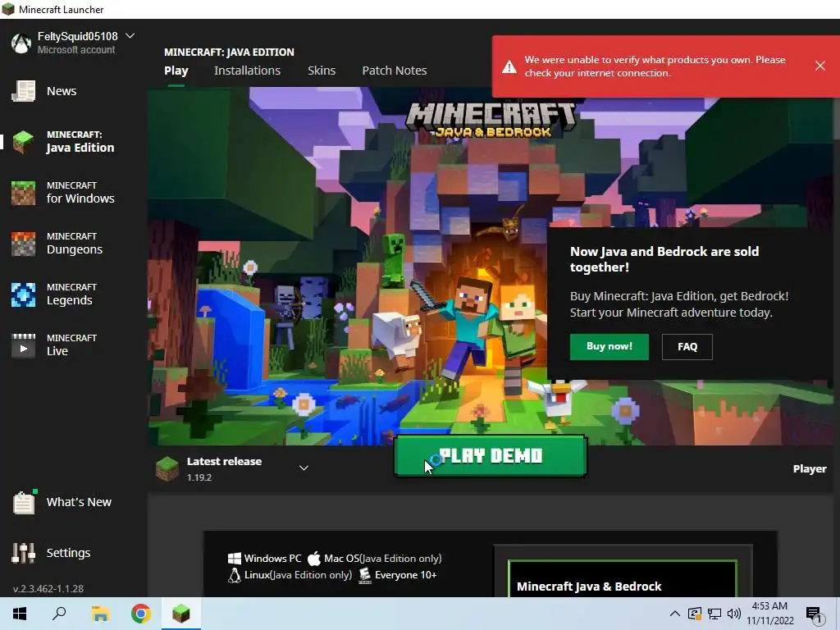Click the Minecraft Java & Bedrock logo banner
The width and height of the screenshot is (840, 630).
click(491, 120)
